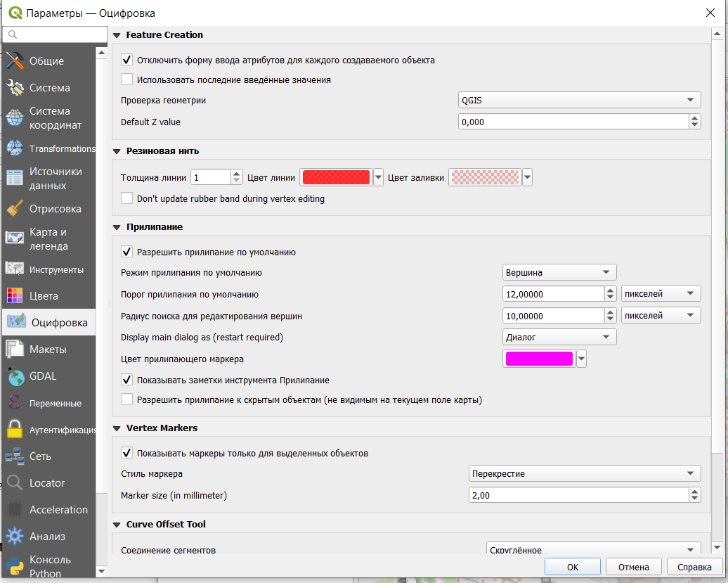This screenshot has height=583, width=728.
Task: Open Соединение сегментов Скруглённое dropdown
Action: pyautogui.click(x=593, y=548)
